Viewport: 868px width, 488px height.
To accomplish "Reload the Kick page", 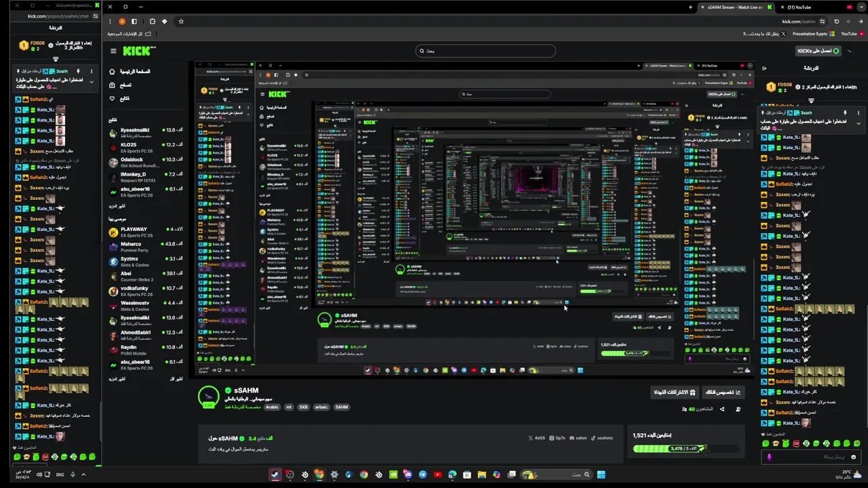I will [x=836, y=21].
